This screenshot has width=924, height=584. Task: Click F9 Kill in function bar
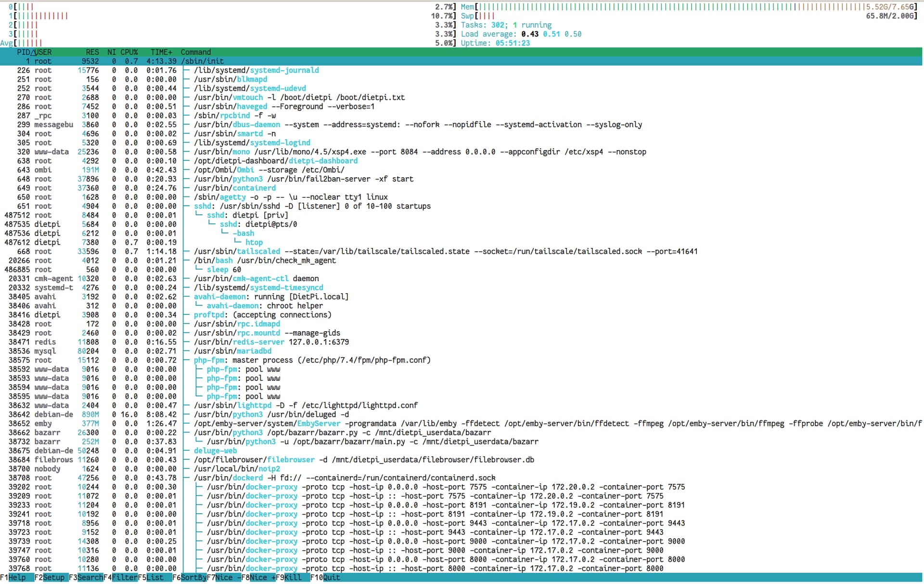pyautogui.click(x=293, y=577)
